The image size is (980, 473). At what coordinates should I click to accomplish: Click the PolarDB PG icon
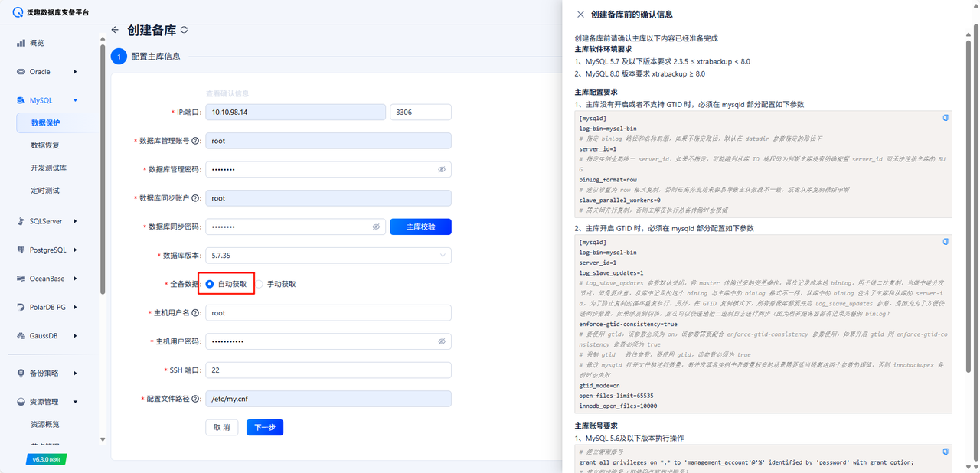coord(21,307)
